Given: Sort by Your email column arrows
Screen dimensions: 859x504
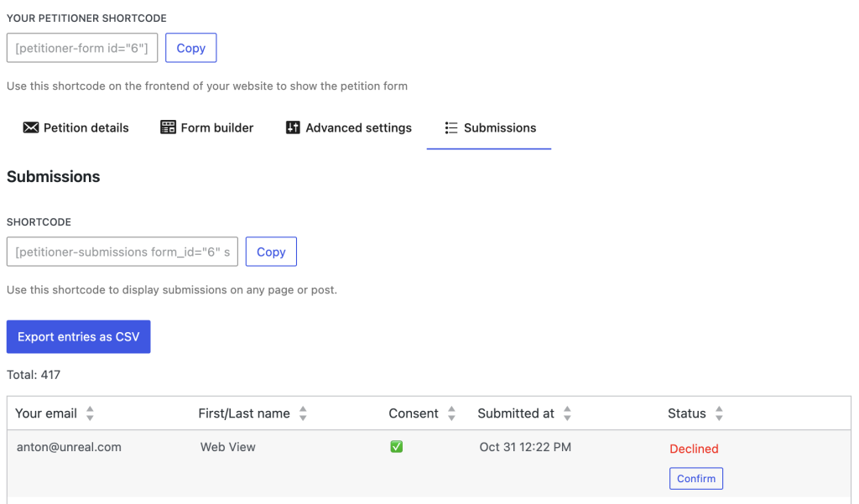Looking at the screenshot, I should pos(90,413).
